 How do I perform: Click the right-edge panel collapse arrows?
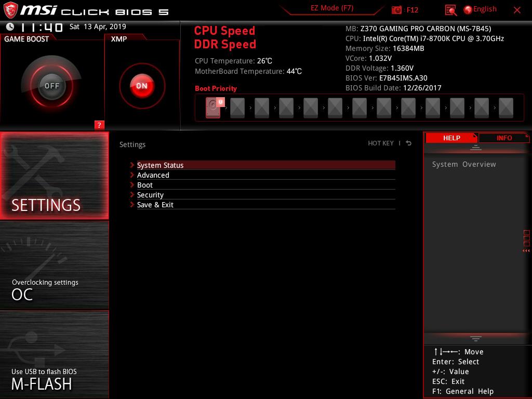click(x=526, y=251)
